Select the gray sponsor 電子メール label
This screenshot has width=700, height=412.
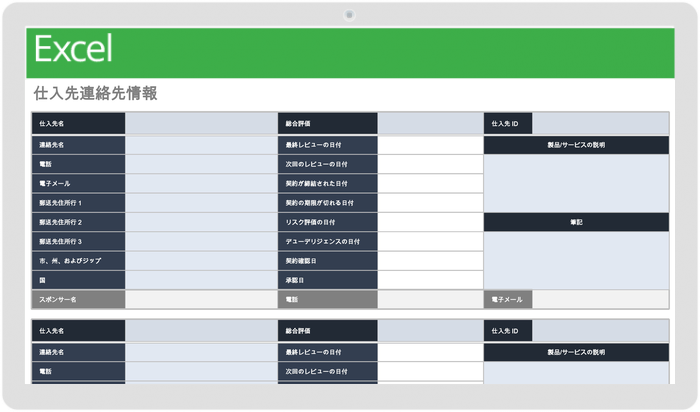[507, 300]
